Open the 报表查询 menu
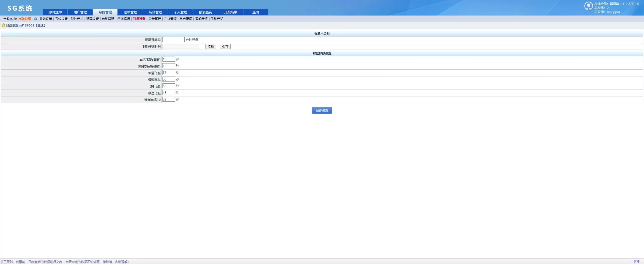Screen dimensions: 644x265 point(205,12)
